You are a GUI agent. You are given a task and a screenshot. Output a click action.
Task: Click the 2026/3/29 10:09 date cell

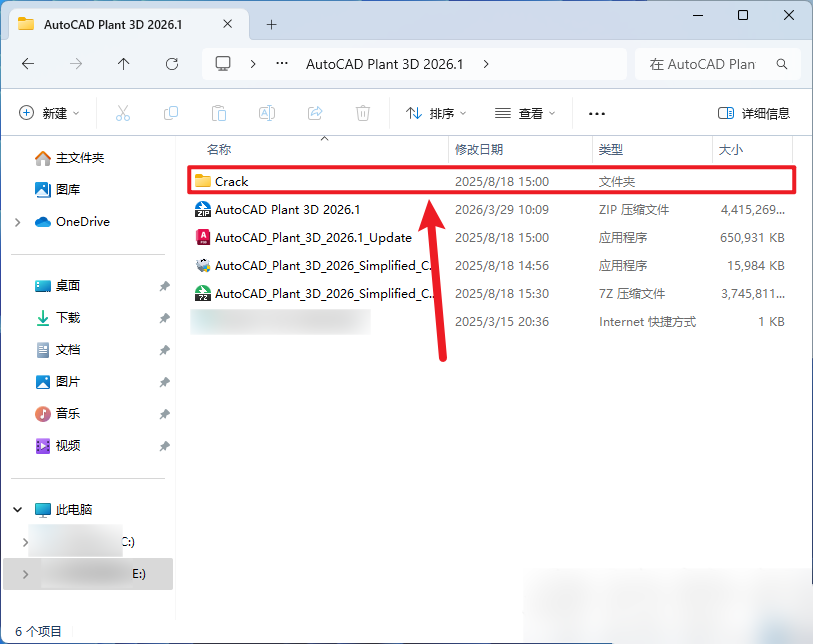(501, 209)
